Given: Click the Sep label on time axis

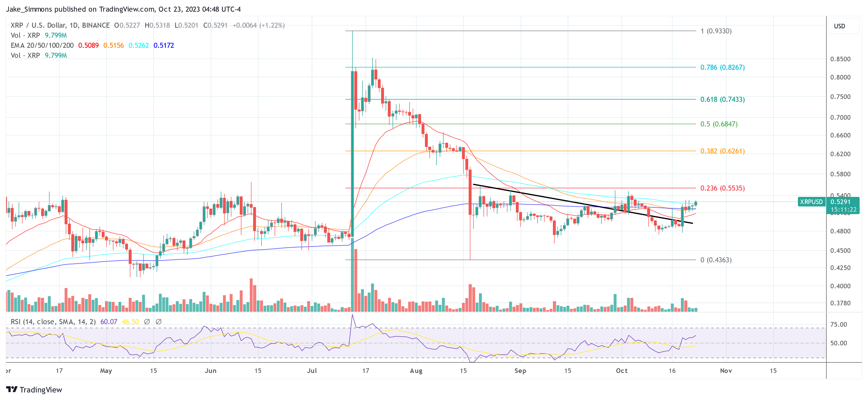Looking at the screenshot, I should coord(520,371).
